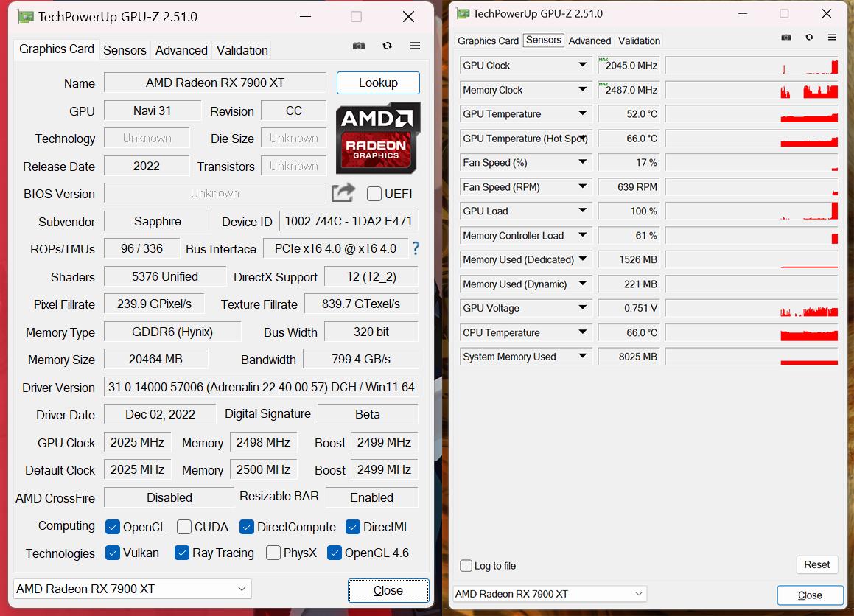Click the GPU Voltage sensor graph
Viewport: 854px width, 616px height.
tap(752, 308)
